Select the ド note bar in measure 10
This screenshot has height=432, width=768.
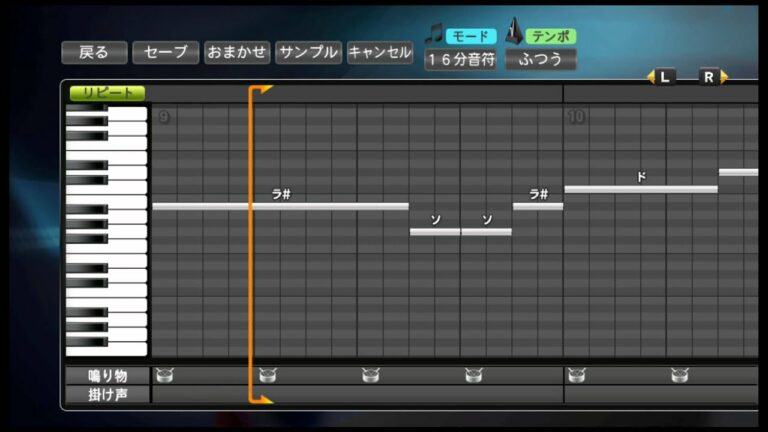640,189
